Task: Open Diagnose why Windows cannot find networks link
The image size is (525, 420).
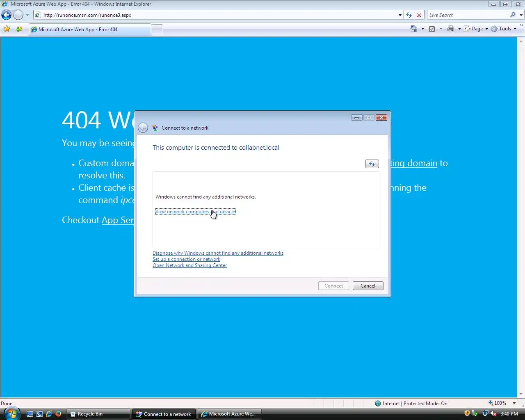Action: (218, 253)
